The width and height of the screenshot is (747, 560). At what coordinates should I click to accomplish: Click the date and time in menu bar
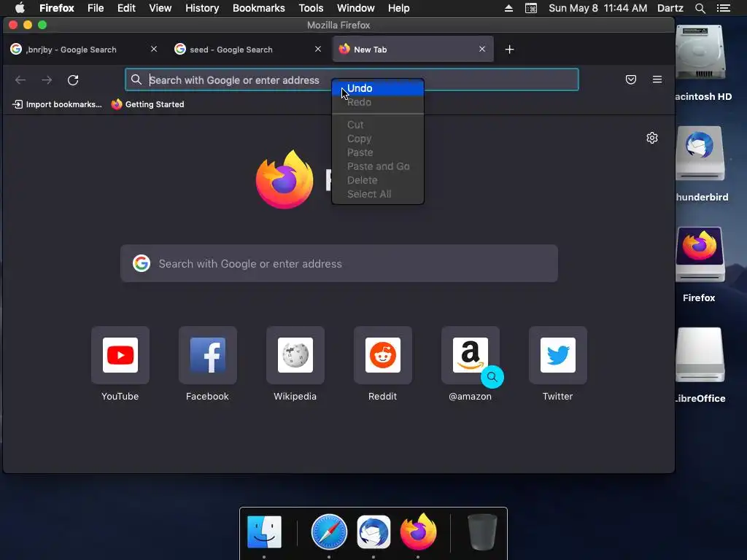(x=598, y=8)
